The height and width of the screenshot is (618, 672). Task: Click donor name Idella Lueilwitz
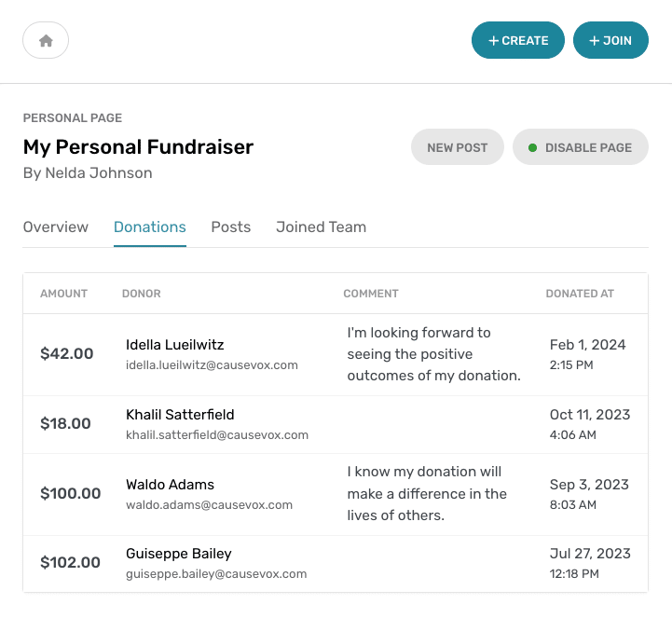point(175,345)
